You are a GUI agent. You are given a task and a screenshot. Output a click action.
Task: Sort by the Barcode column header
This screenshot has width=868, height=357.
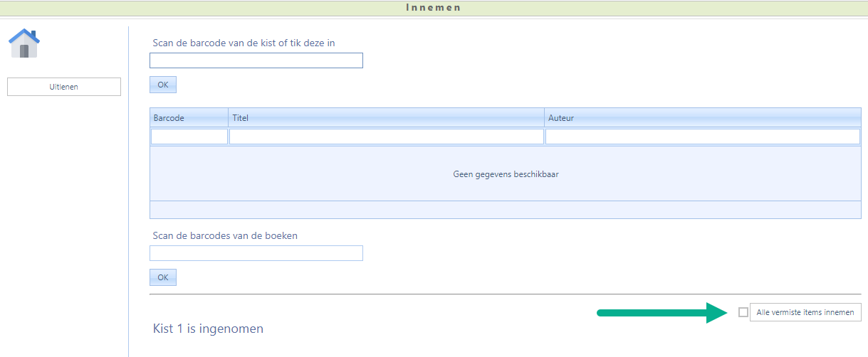coord(189,118)
